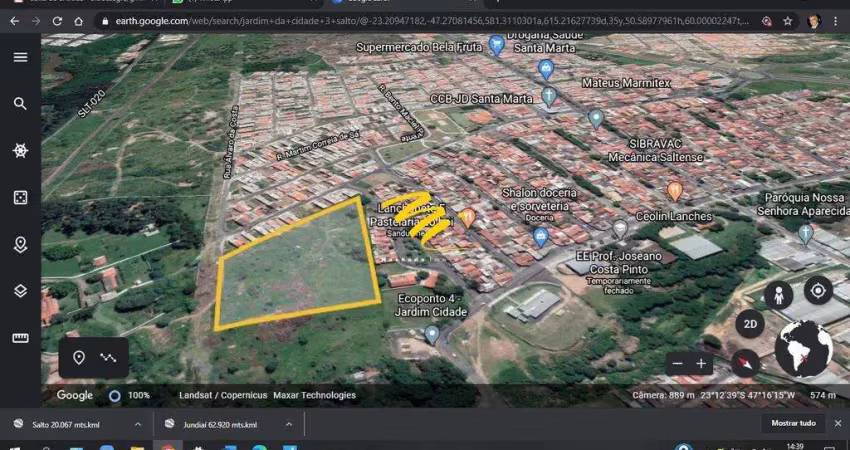Open the Search tool in the sidebar
This screenshot has height=450, width=850.
pos(20,104)
